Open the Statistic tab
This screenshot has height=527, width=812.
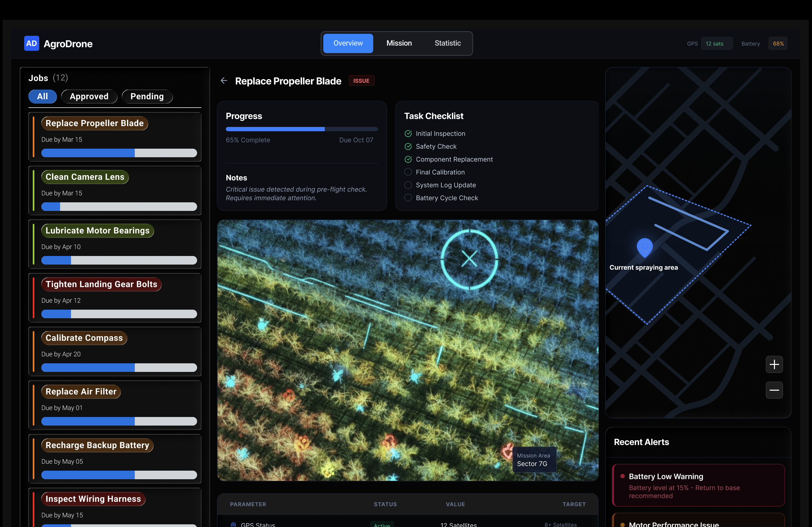448,43
